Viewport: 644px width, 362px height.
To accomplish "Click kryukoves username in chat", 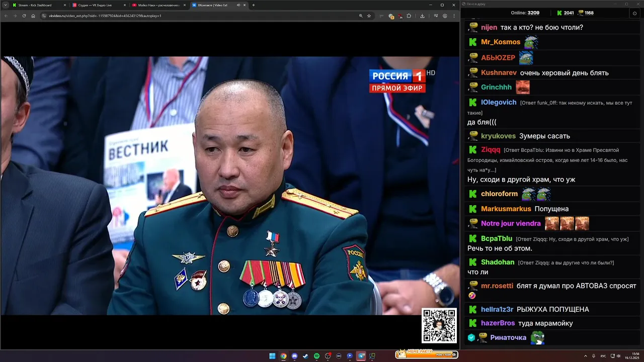I will click(x=498, y=136).
